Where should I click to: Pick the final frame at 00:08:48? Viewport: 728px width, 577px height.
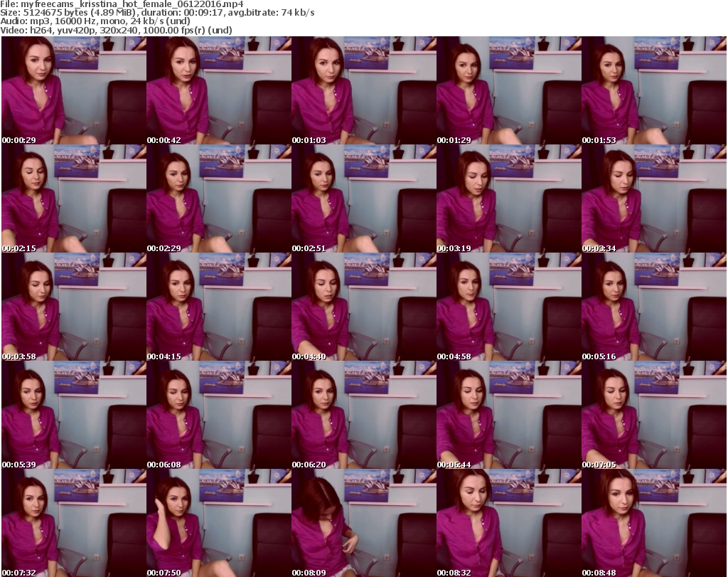[x=654, y=523]
